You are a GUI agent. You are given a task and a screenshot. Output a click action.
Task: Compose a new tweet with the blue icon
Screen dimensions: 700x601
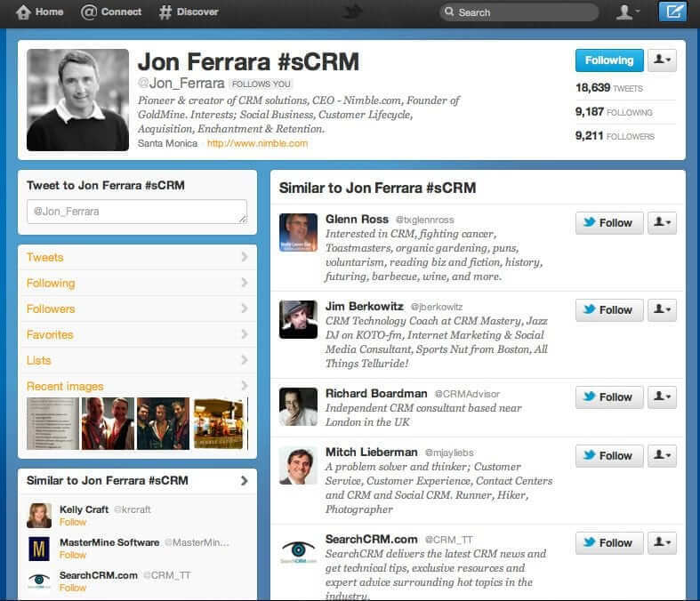coord(672,12)
